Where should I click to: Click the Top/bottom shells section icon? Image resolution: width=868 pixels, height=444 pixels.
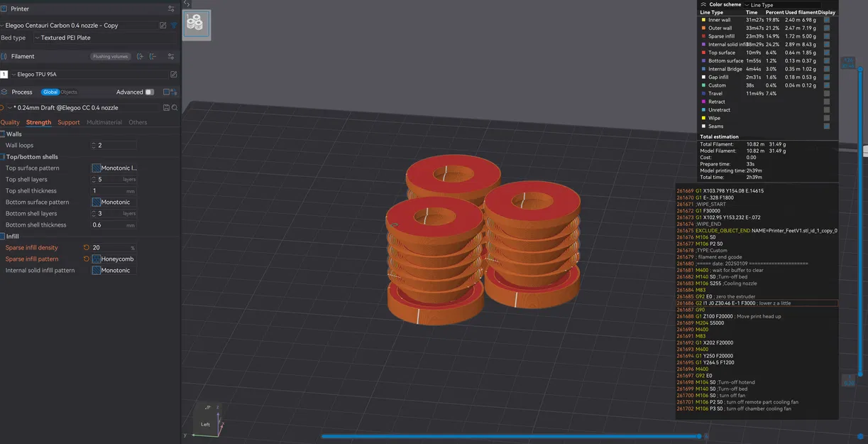[x=2, y=156]
